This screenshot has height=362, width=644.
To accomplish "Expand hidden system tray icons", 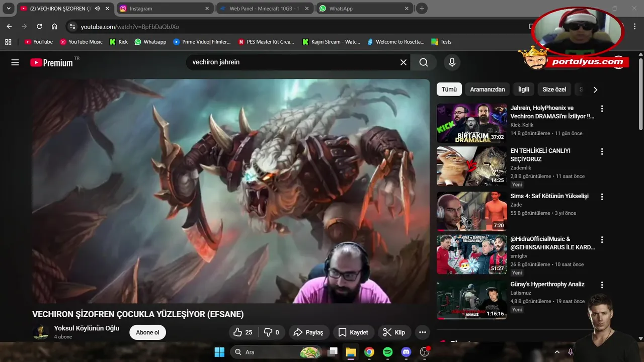I will pyautogui.click(x=557, y=352).
